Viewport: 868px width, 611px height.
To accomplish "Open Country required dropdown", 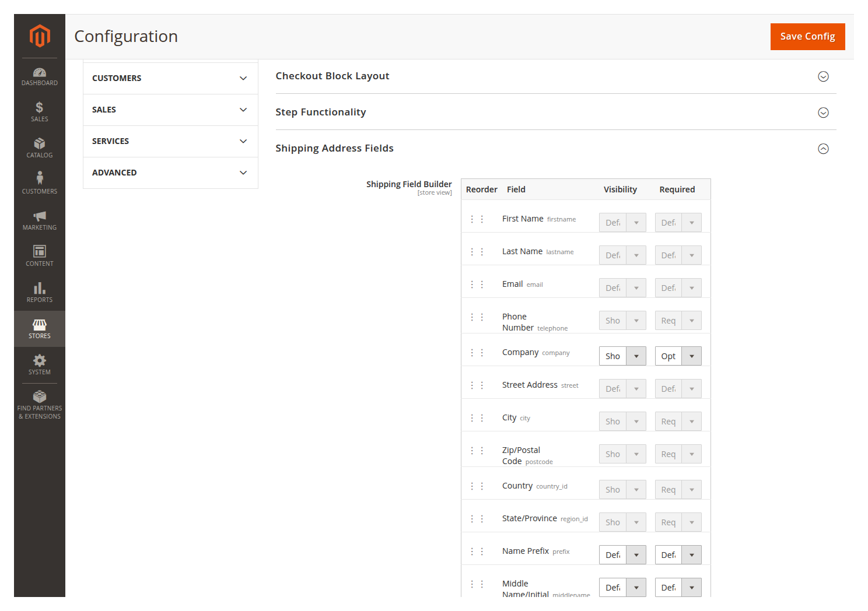I will click(x=678, y=490).
